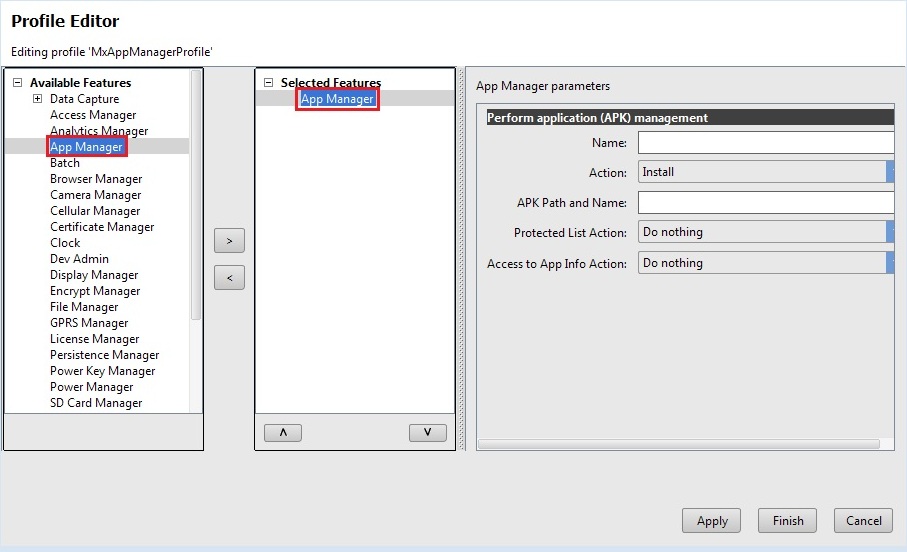Screen dimensions: 907x552
Task: Select Certificate Manager from the feature list
Action: click(102, 227)
